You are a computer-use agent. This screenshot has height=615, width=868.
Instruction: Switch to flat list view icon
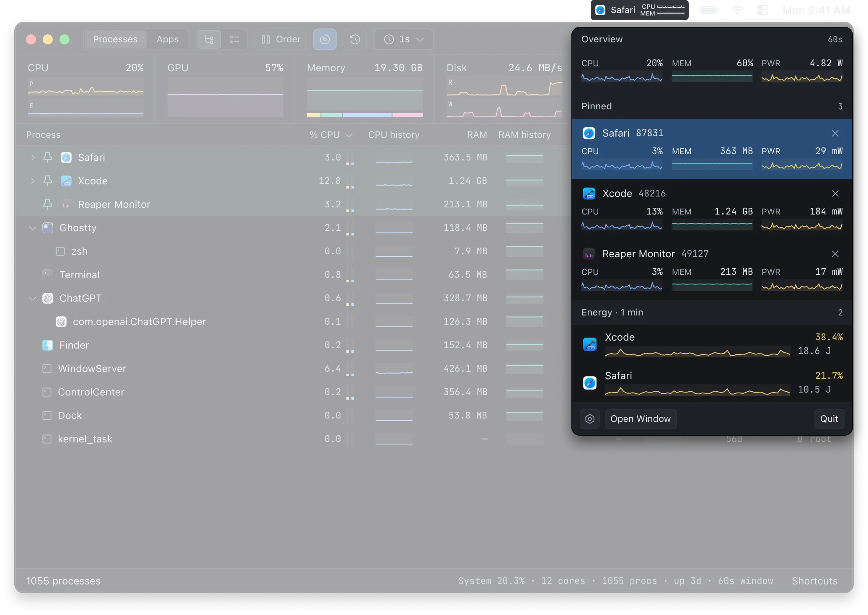coord(234,39)
